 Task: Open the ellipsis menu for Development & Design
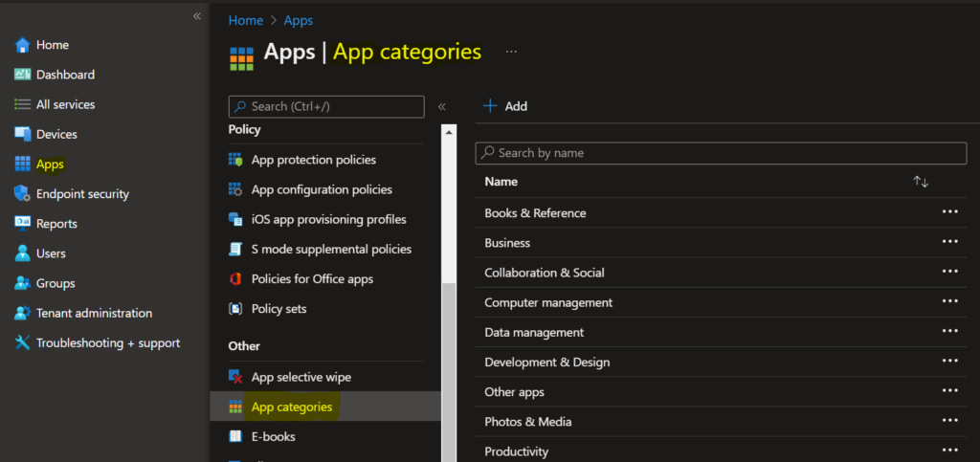click(x=950, y=361)
